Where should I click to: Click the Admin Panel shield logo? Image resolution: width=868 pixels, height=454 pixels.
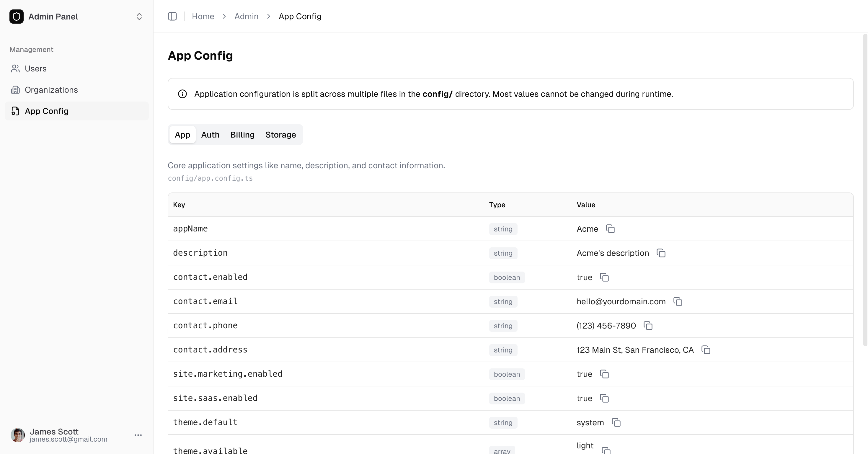coord(17,17)
